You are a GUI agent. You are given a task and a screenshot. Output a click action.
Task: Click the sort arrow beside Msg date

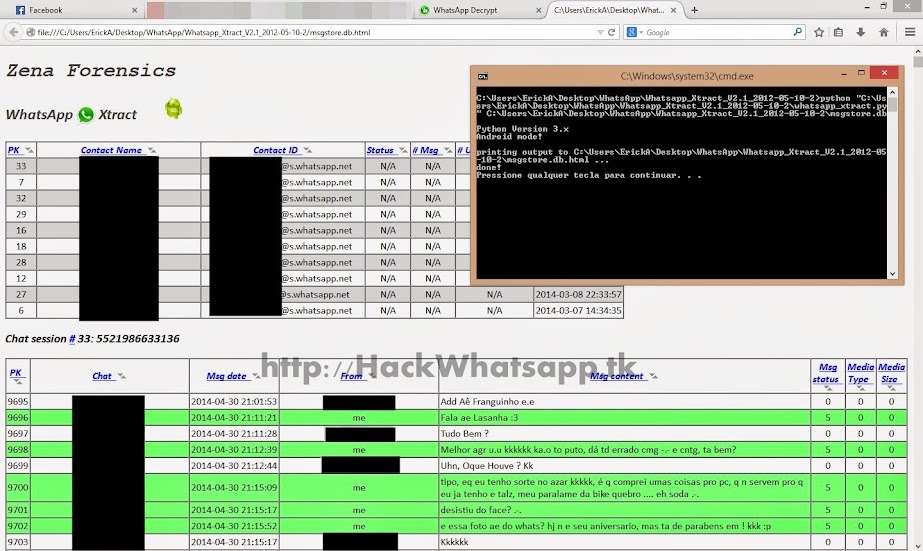coord(256,376)
